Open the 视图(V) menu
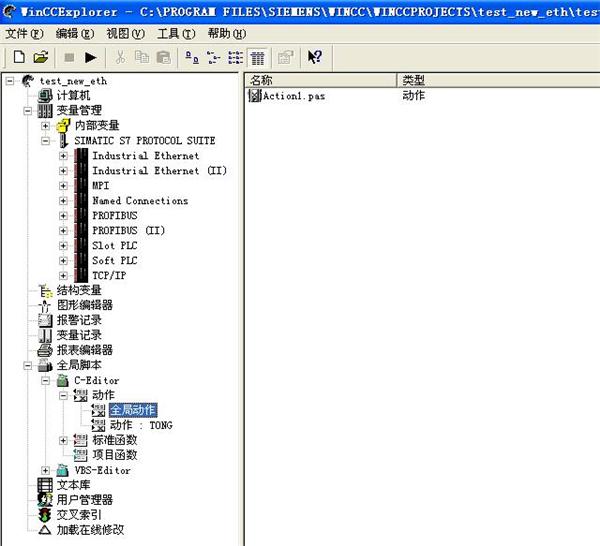The image size is (600, 546). coord(126,34)
